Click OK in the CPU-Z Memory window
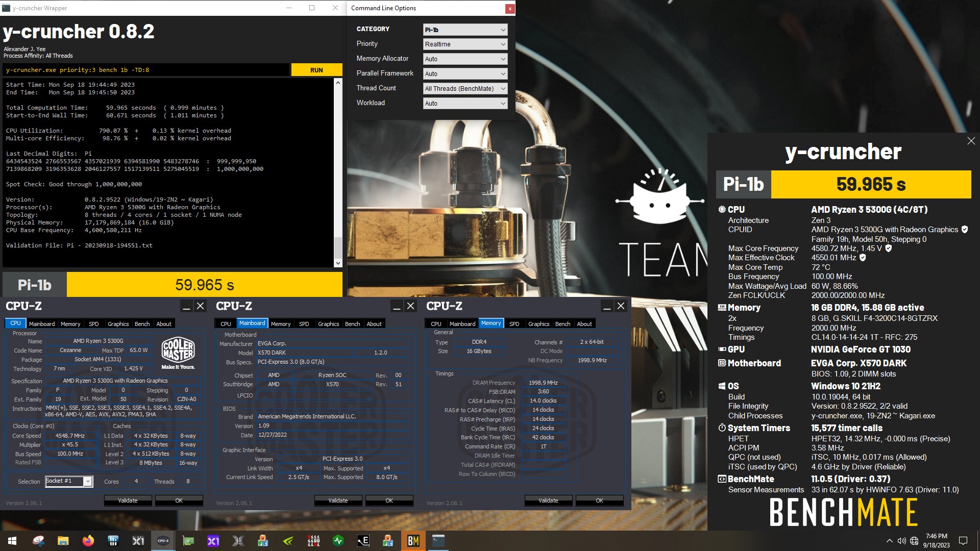 [x=599, y=500]
